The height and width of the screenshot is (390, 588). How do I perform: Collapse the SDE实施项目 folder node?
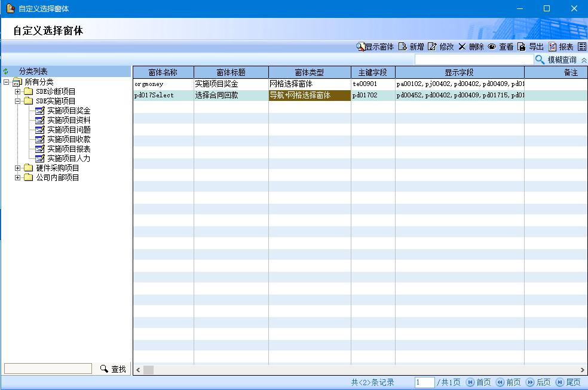[18, 101]
